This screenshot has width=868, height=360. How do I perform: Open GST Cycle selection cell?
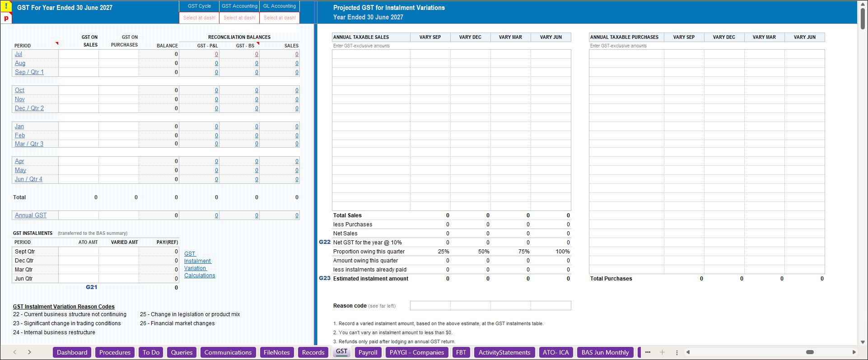199,18
